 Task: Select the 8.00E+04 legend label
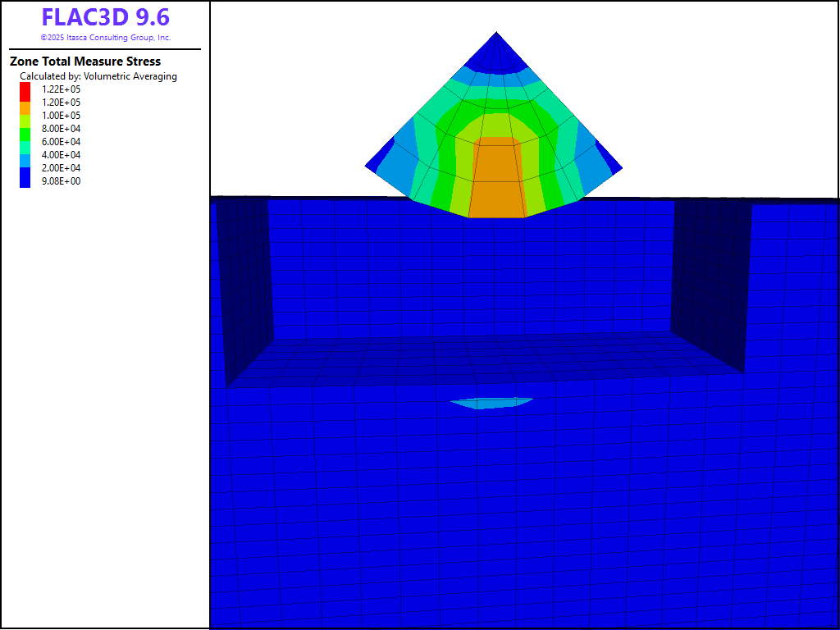coord(61,129)
